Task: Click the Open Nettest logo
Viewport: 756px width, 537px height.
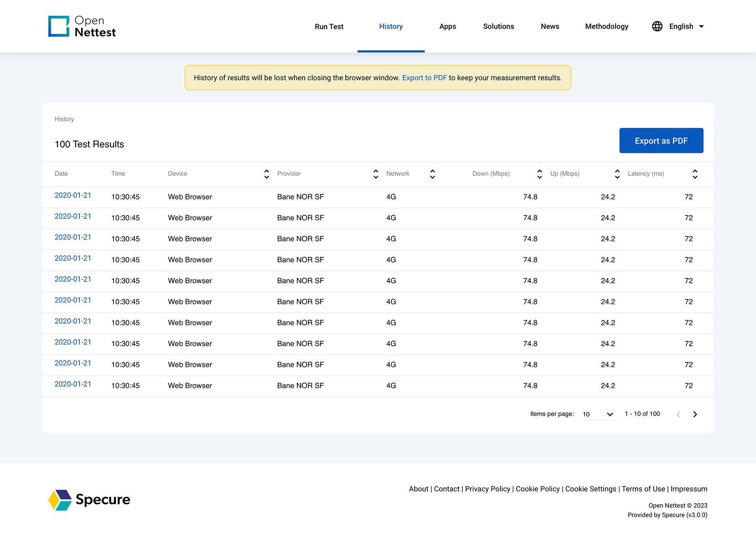Action: [x=82, y=26]
